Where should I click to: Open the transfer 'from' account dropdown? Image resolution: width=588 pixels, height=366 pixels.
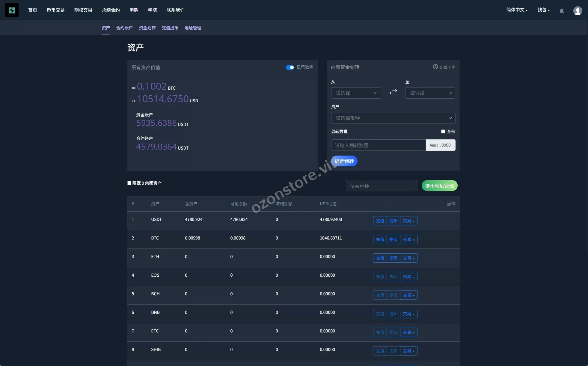click(356, 93)
